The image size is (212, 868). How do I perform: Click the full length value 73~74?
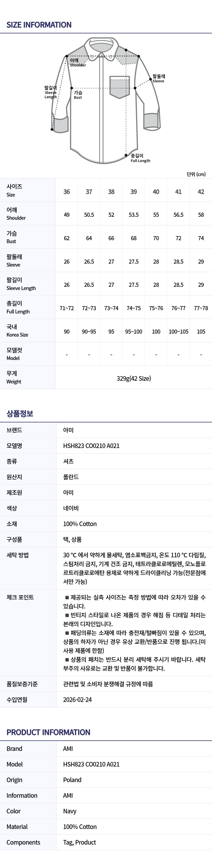coord(111,308)
